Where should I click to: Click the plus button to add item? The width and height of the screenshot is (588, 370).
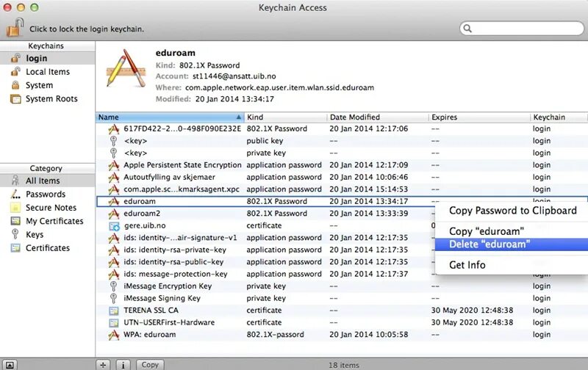click(103, 365)
